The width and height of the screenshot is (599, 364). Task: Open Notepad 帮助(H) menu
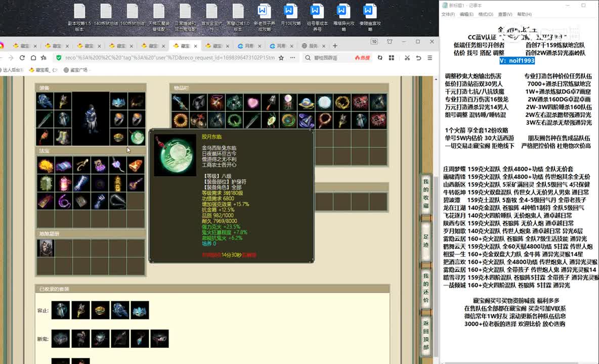(524, 15)
